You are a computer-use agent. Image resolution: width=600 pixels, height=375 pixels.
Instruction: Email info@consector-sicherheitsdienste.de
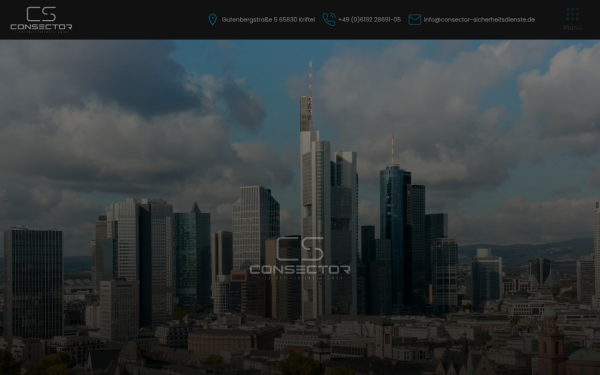479,20
